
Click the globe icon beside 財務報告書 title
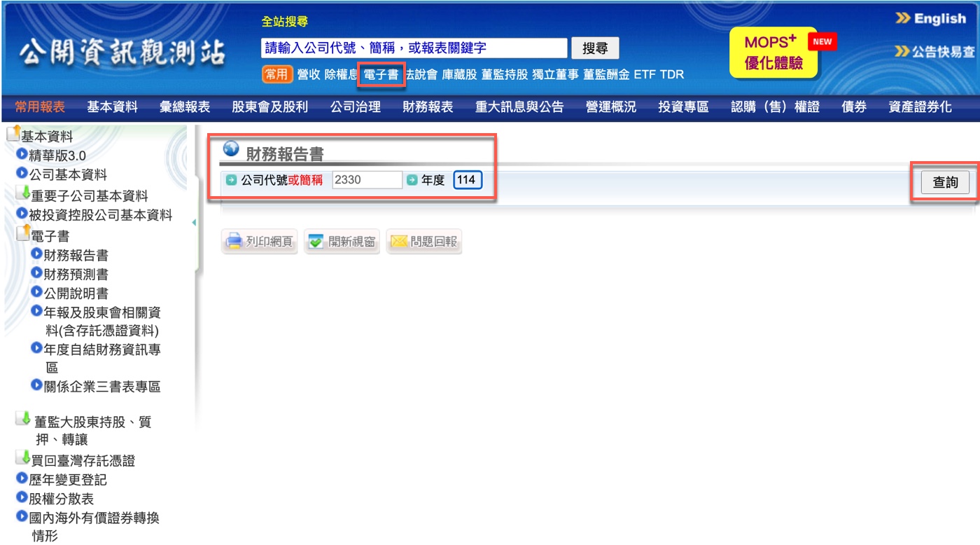231,150
